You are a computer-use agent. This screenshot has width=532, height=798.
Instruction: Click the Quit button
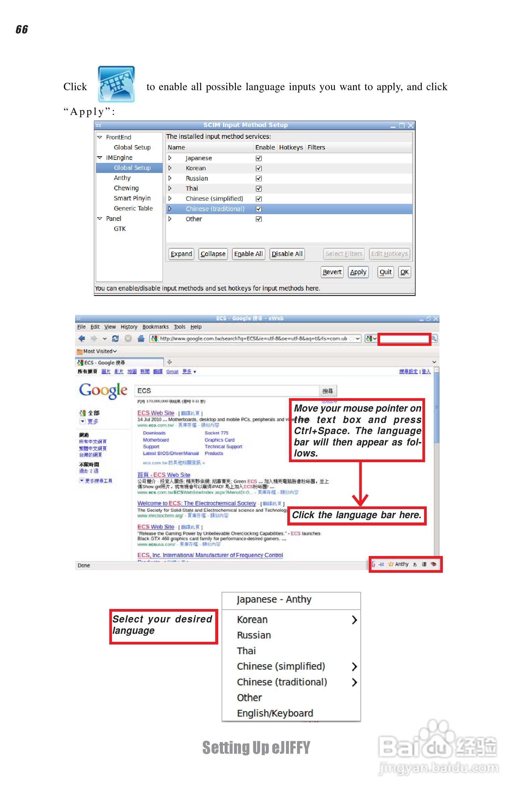click(x=386, y=272)
